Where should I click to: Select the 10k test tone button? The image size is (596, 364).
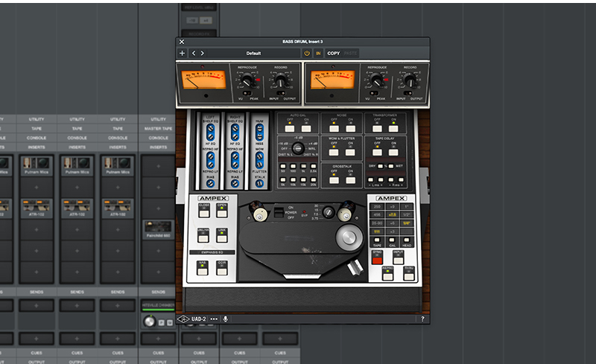click(x=293, y=179)
